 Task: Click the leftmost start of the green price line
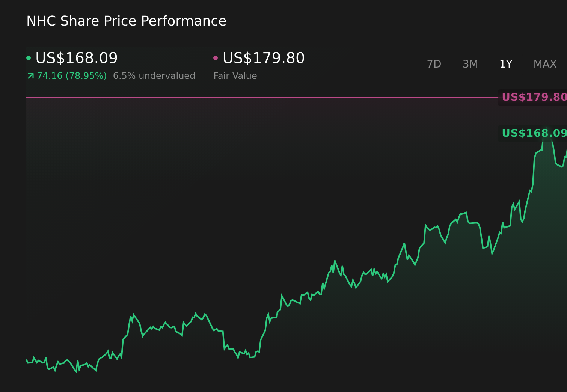[x=27, y=360]
